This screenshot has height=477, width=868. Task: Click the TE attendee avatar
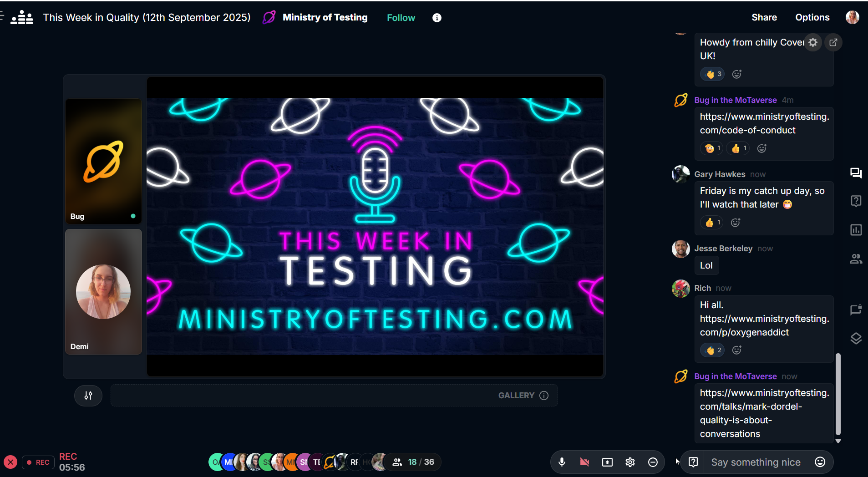click(316, 462)
